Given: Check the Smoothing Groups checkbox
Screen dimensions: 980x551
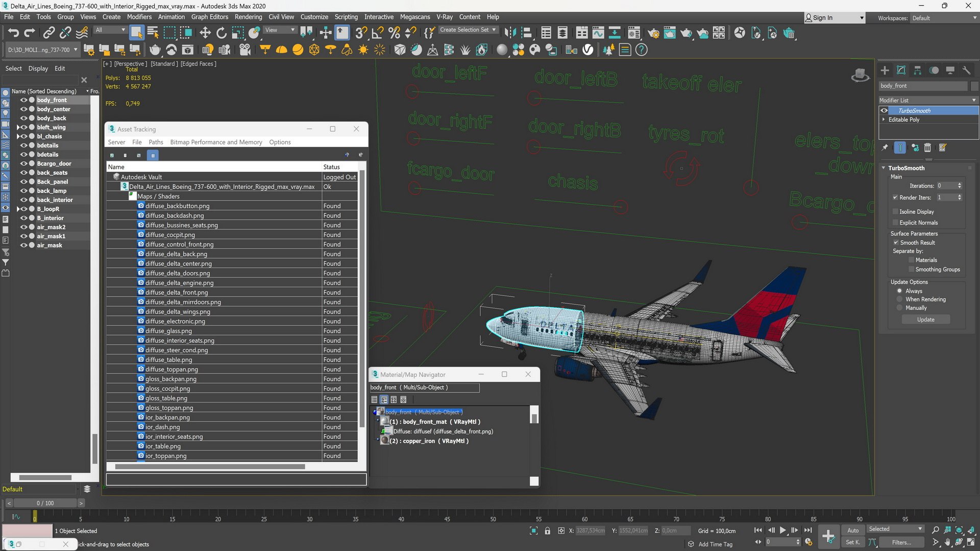Looking at the screenshot, I should pyautogui.click(x=911, y=269).
